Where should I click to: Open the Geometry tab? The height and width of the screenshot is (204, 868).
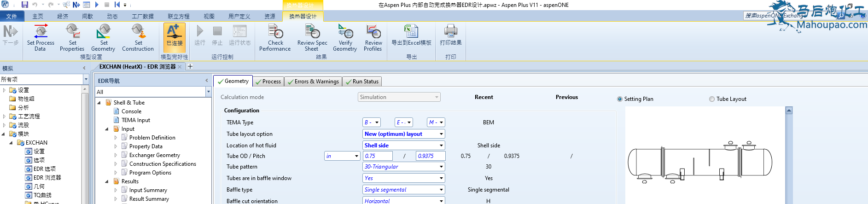[233, 81]
